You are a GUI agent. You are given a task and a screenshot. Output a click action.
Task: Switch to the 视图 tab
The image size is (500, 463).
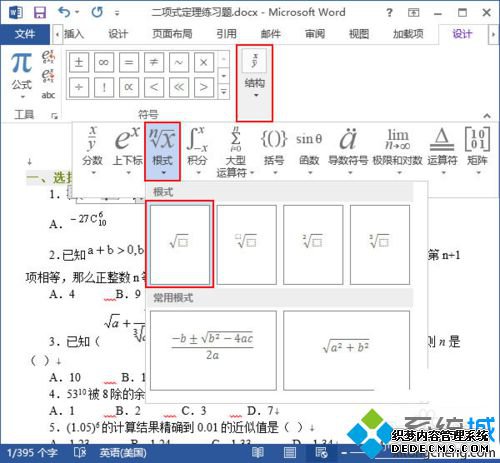point(359,34)
